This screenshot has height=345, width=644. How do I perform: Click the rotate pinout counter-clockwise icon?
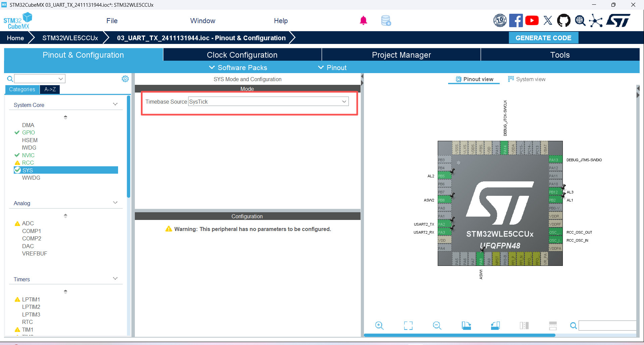495,325
